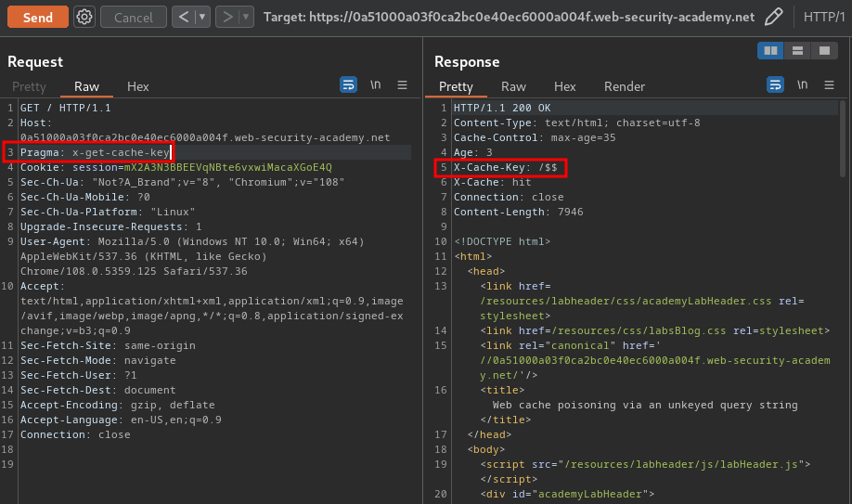Toggle non-printable characters \n in Request panel
This screenshot has width=852, height=504.
coord(376,84)
